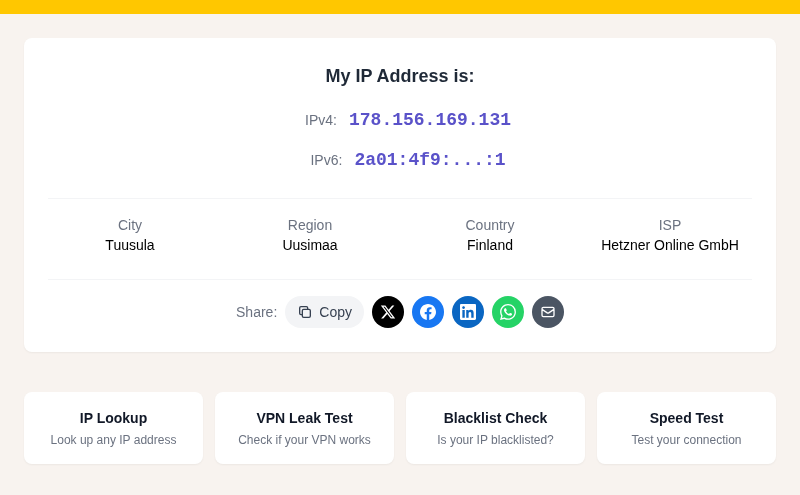
Task: Select IPv4 address 178.156.169.131
Action: (x=430, y=119)
